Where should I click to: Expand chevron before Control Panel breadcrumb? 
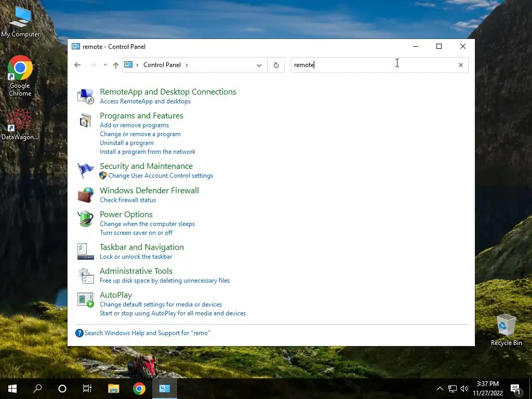(137, 65)
